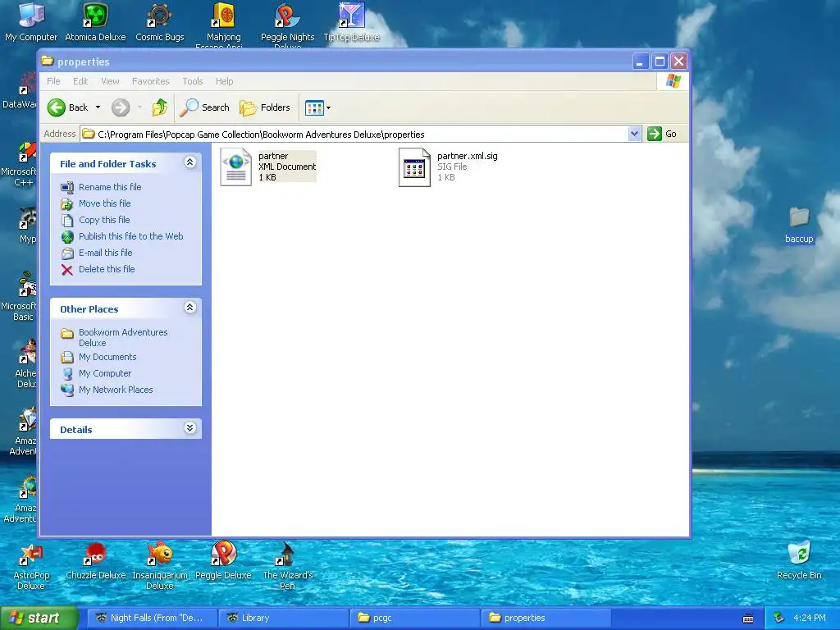
Task: Click Rename this file
Action: (110, 187)
